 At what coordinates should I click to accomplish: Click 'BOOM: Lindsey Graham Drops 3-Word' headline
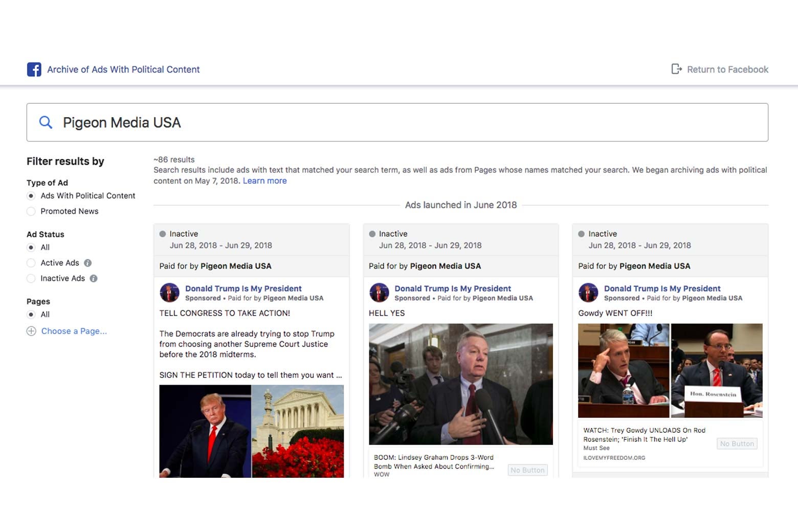coord(434,462)
